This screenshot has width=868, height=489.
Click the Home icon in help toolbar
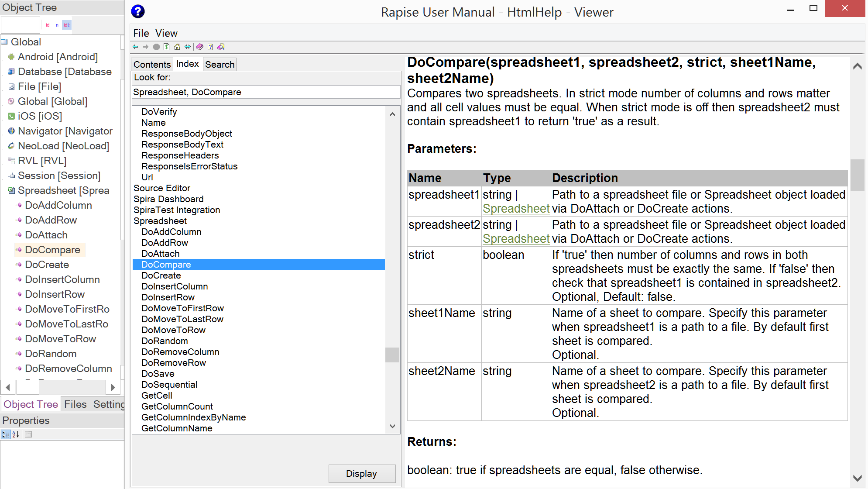point(177,47)
